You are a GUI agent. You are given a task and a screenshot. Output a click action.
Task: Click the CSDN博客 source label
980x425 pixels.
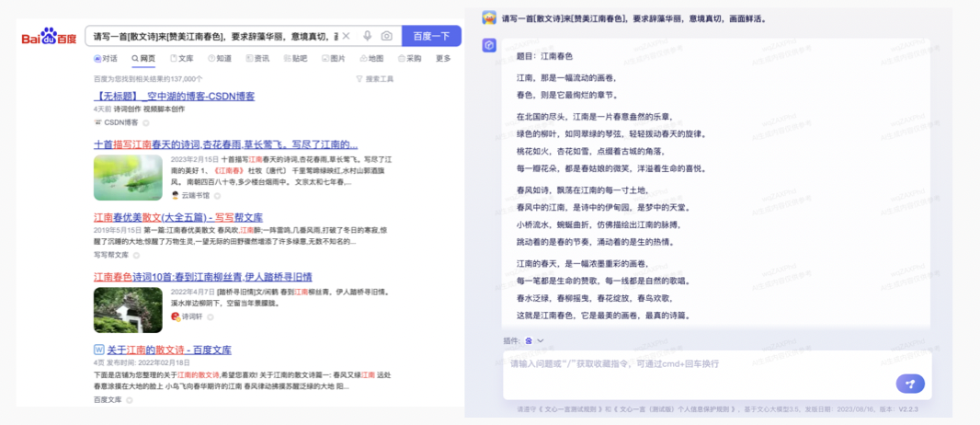click(x=120, y=122)
